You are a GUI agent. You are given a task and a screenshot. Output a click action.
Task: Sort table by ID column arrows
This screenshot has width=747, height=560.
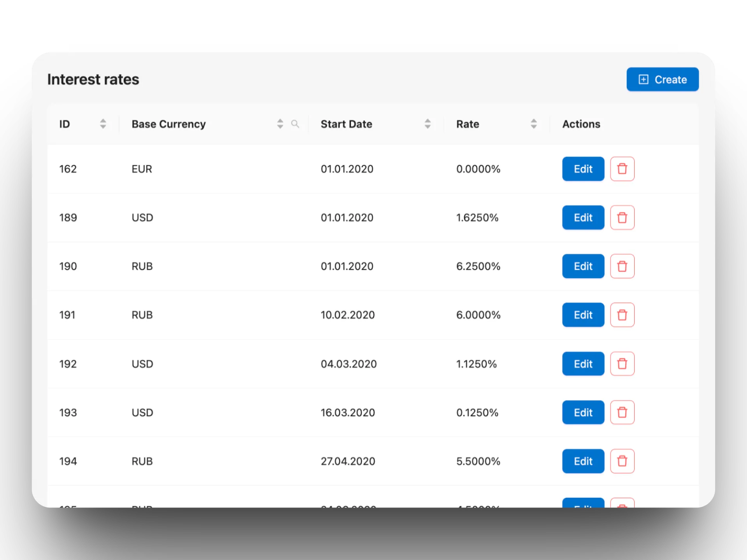pyautogui.click(x=103, y=124)
